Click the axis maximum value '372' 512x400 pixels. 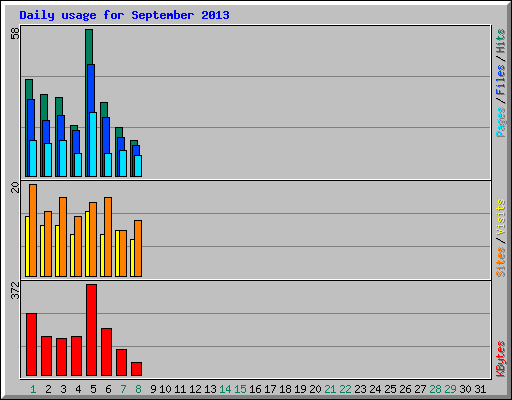(15, 290)
